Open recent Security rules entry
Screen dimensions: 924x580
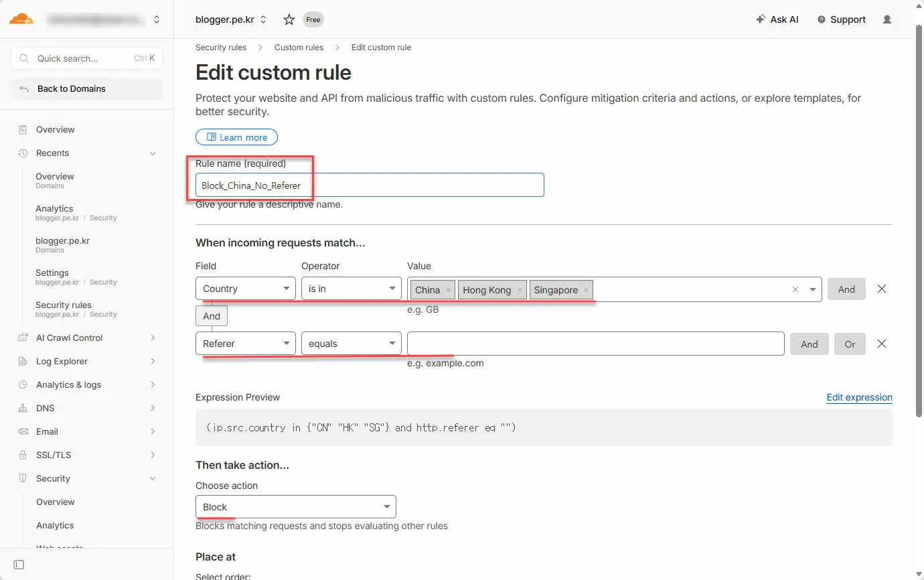pos(76,309)
